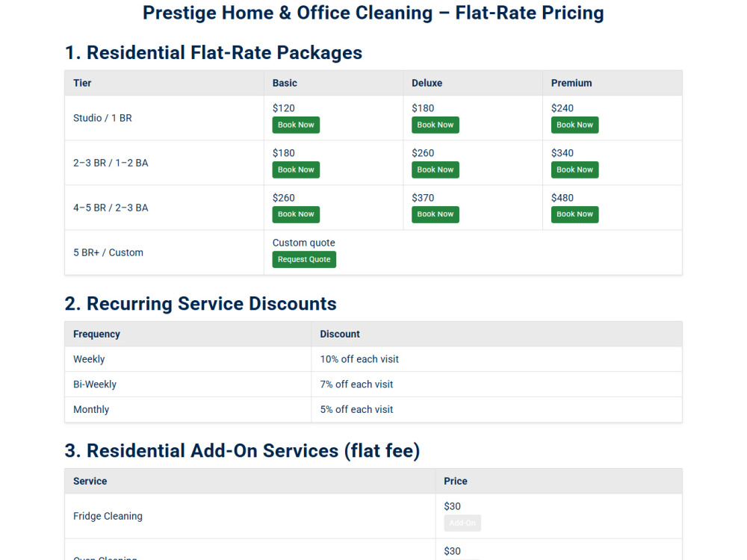Click the $120 price
The width and height of the screenshot is (747, 560).
tap(283, 108)
